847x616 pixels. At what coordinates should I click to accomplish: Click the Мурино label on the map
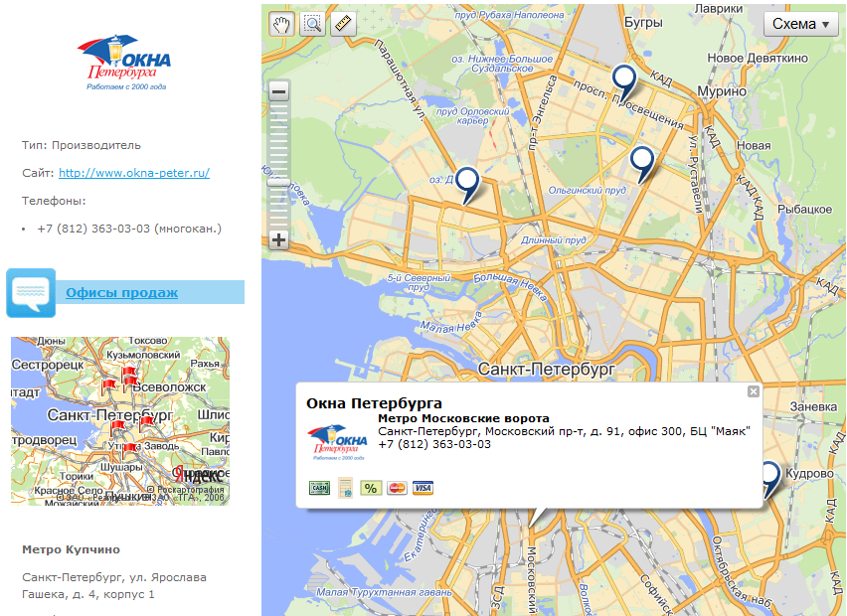click(x=722, y=91)
